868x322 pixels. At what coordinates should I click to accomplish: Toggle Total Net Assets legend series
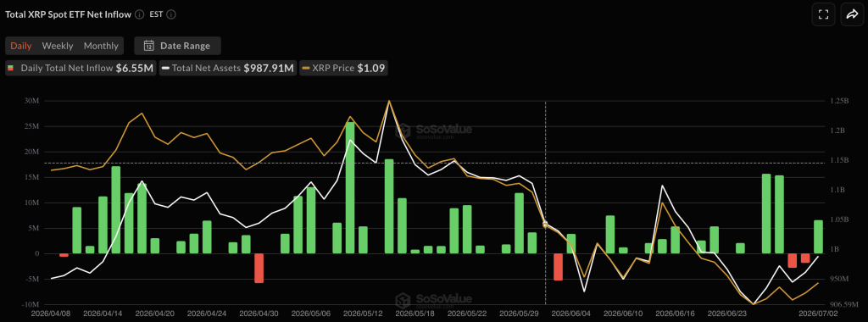(x=229, y=69)
